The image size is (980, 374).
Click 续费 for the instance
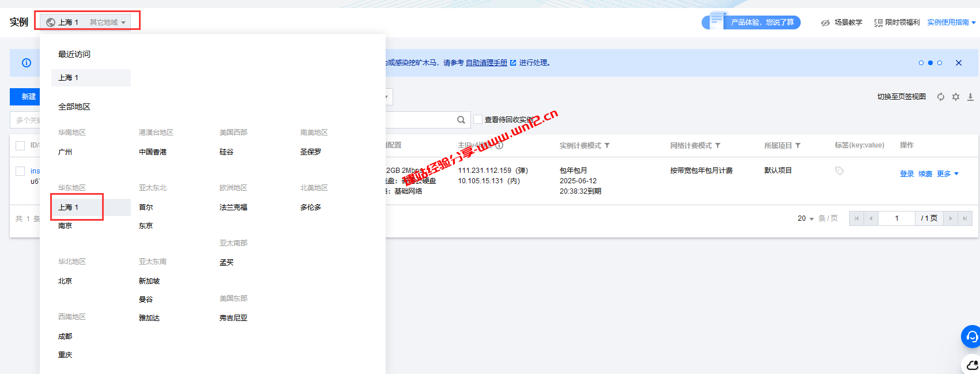click(x=925, y=174)
